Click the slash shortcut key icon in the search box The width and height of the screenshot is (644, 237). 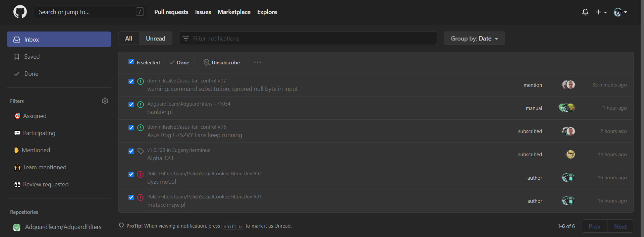[x=140, y=12]
